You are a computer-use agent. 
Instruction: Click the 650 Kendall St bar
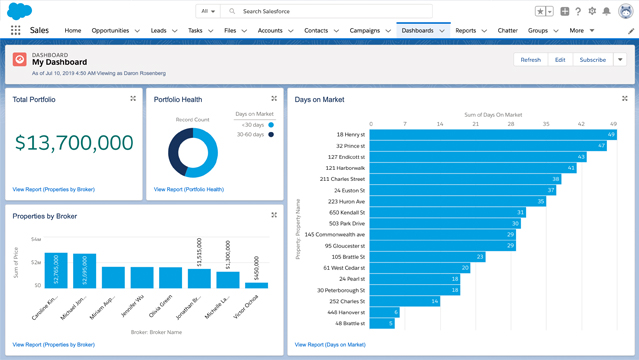click(447, 212)
